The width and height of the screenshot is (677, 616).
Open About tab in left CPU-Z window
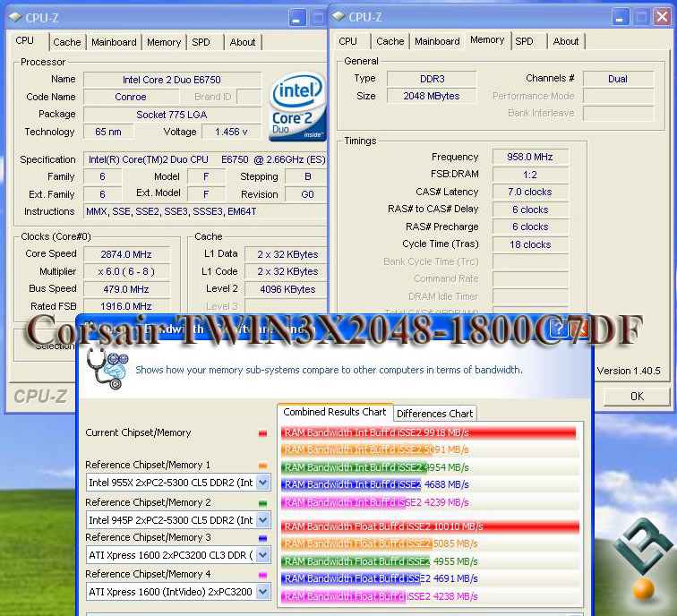pos(243,42)
